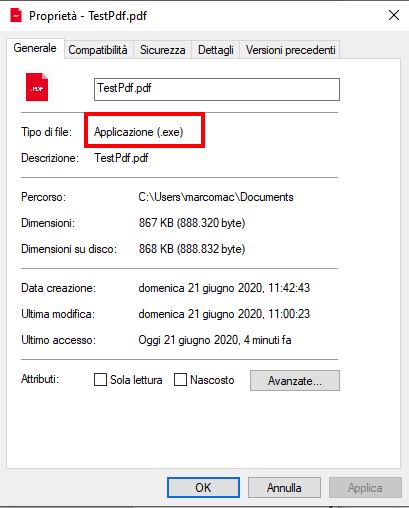
Task: Toggle the Nascosto checkbox
Action: (x=180, y=380)
